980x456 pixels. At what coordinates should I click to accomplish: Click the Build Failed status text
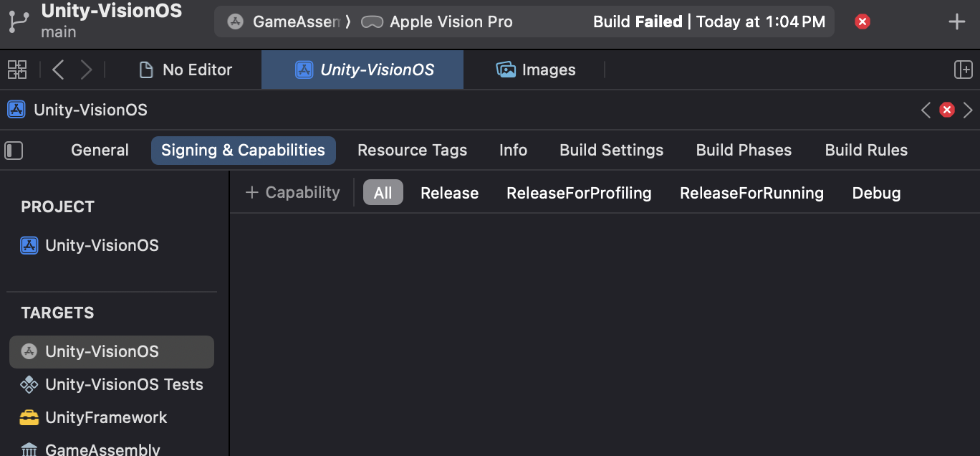(638, 22)
